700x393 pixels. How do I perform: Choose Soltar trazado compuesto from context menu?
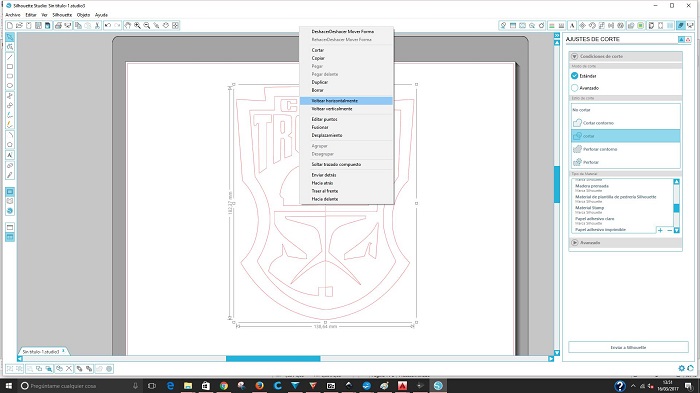pyautogui.click(x=346, y=164)
